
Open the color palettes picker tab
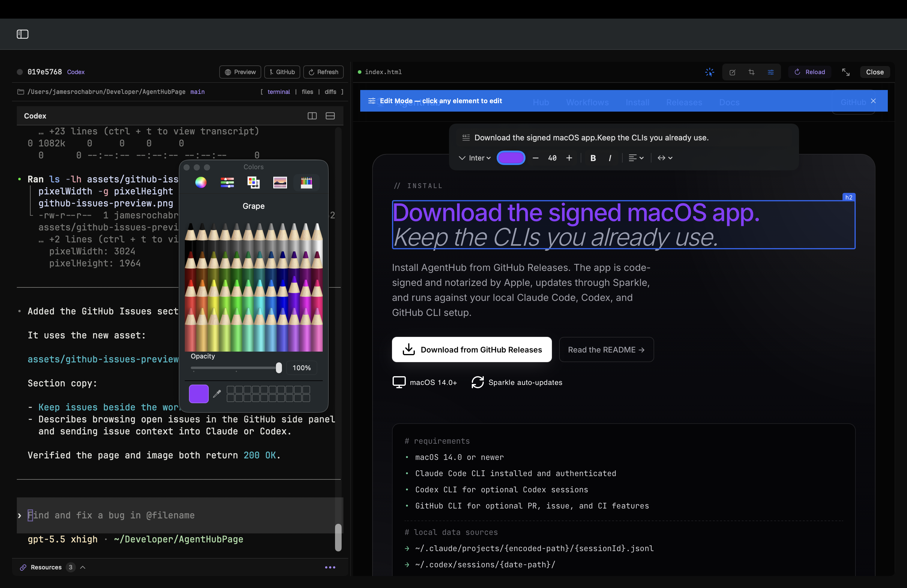(x=253, y=182)
